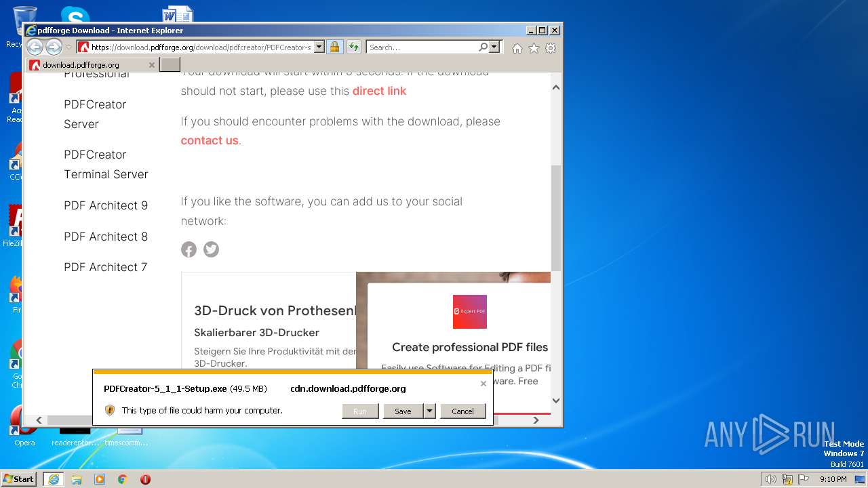
Task: Open the clock showing 9:10 PM
Action: 833,479
